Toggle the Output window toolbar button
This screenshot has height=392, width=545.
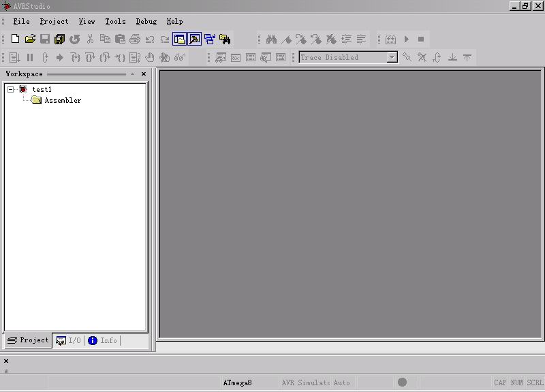pyautogui.click(x=195, y=39)
